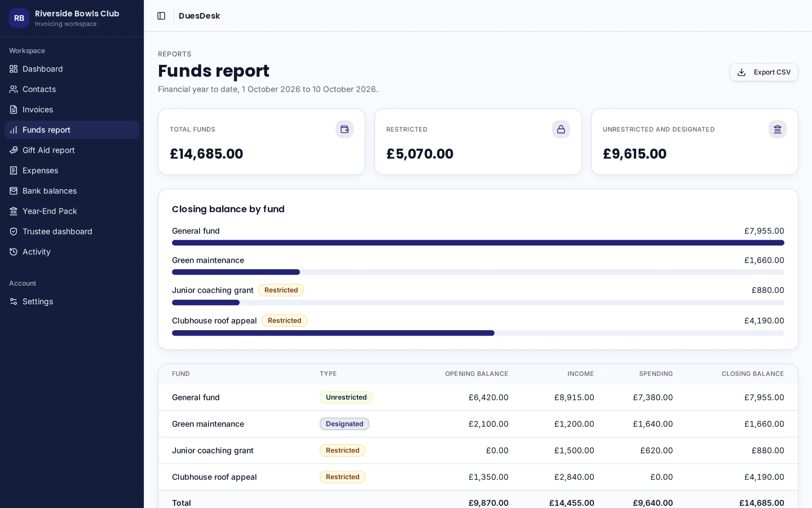812x508 pixels.
Task: Click the Year-End Pack building icon
Action: (x=14, y=211)
